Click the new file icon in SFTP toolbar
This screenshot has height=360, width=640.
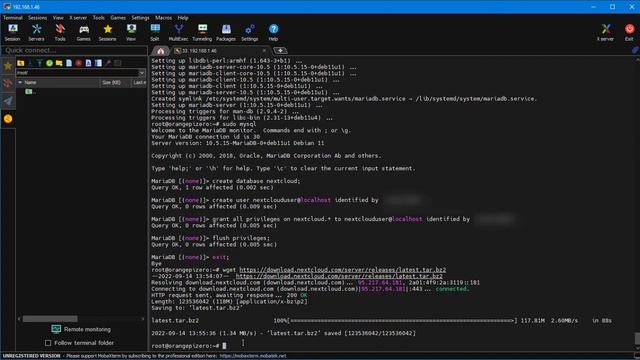[69, 63]
